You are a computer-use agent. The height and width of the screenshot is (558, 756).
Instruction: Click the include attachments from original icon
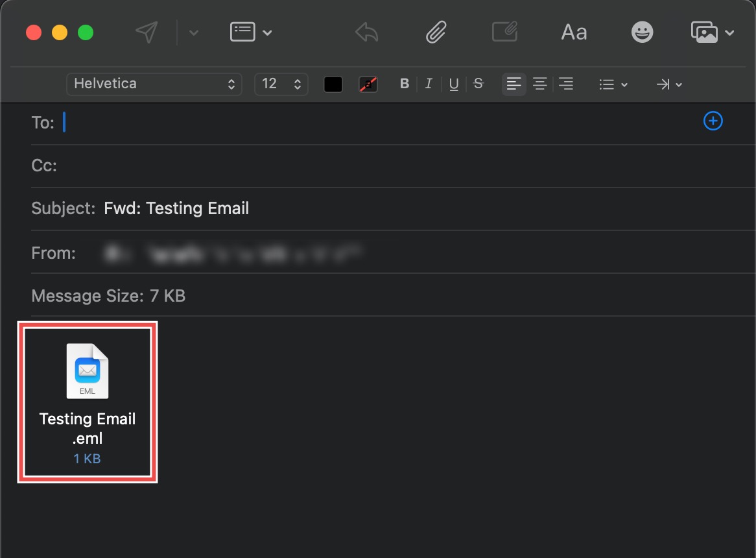[x=504, y=32]
